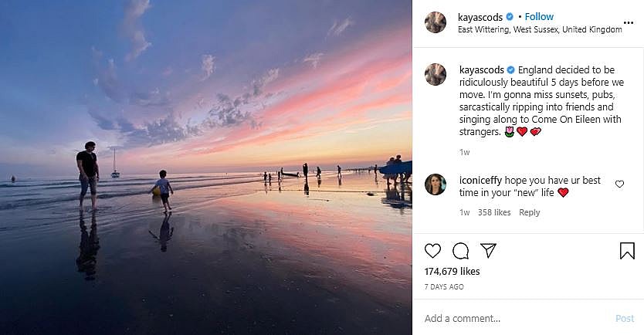The height and width of the screenshot is (335, 644).
Task: Click iconiceffy username in comment
Action: coord(480,179)
